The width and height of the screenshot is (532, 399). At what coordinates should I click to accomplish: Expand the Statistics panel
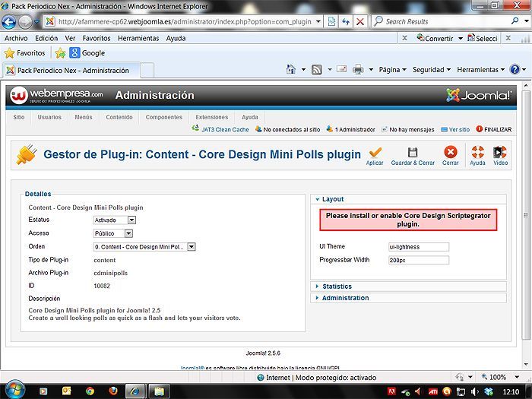click(409, 287)
